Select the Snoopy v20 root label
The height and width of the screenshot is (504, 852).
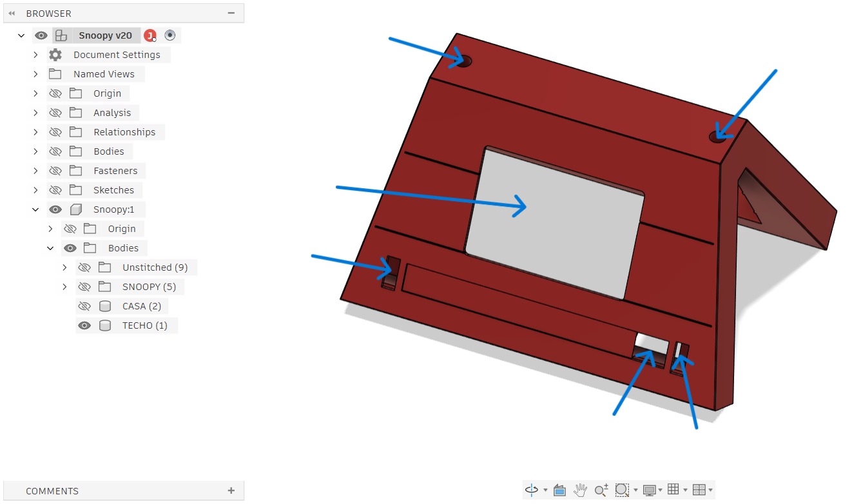coord(106,35)
